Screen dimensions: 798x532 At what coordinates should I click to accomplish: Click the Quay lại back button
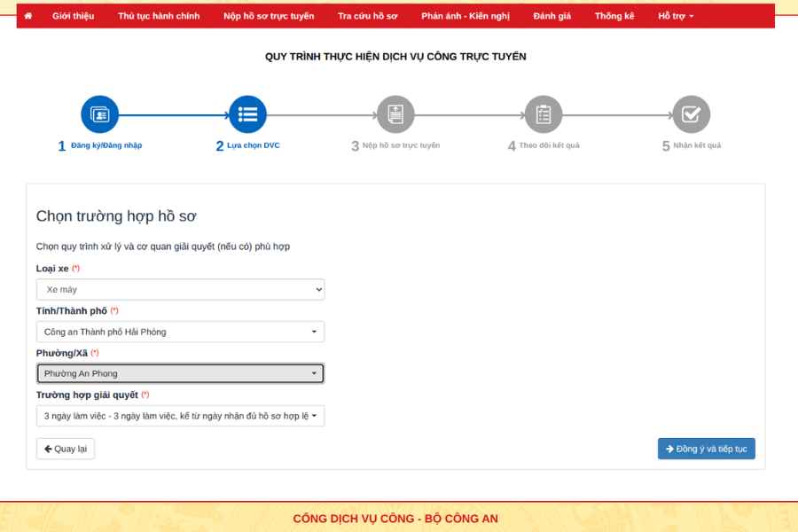(x=66, y=449)
